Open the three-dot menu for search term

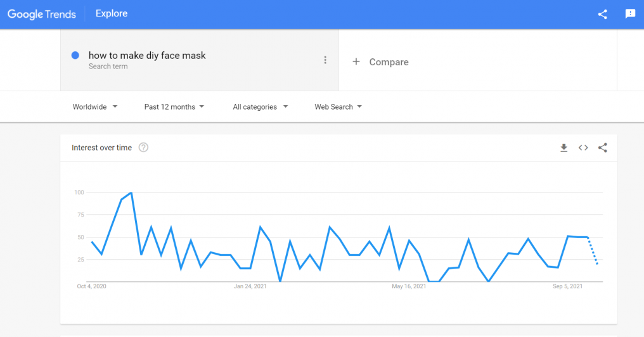pyautogui.click(x=325, y=60)
